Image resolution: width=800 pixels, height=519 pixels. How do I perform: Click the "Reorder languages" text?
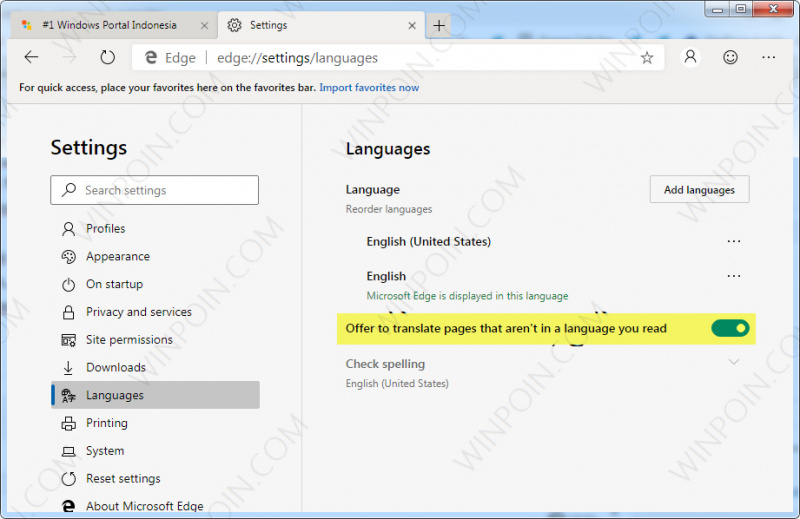pos(389,209)
